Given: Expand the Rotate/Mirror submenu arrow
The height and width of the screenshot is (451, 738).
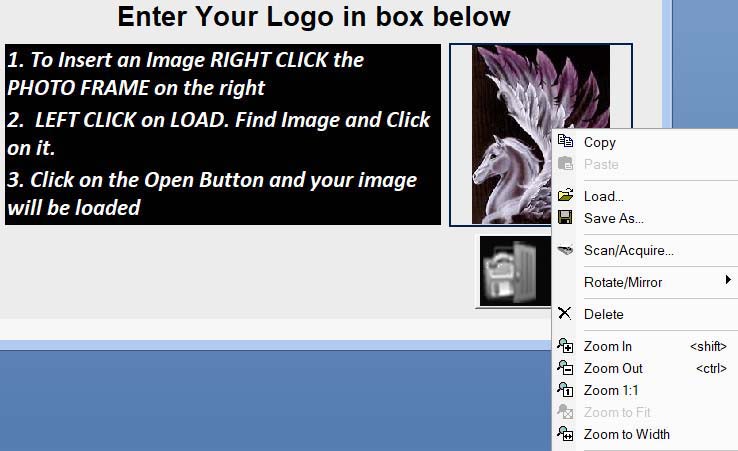Looking at the screenshot, I should pyautogui.click(x=728, y=280).
